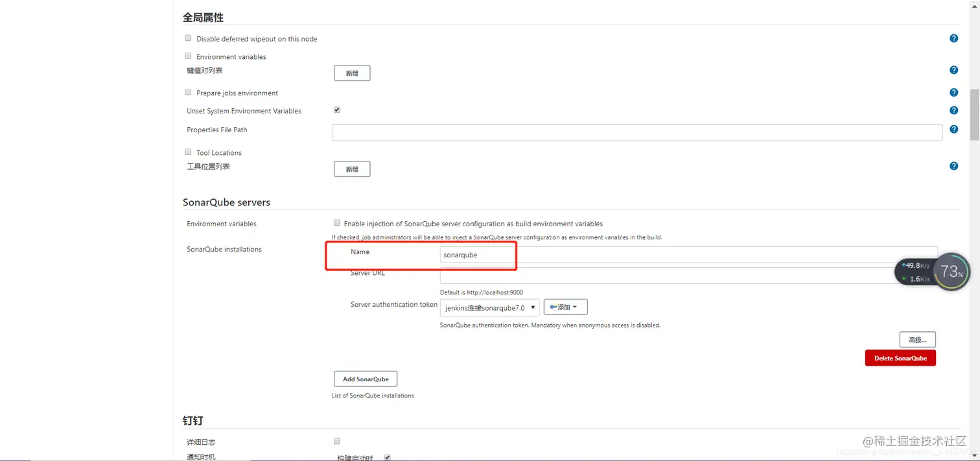Viewport: 980px width, 461px height.
Task: Expand the 添加 credentials dropdown button
Action: [565, 307]
